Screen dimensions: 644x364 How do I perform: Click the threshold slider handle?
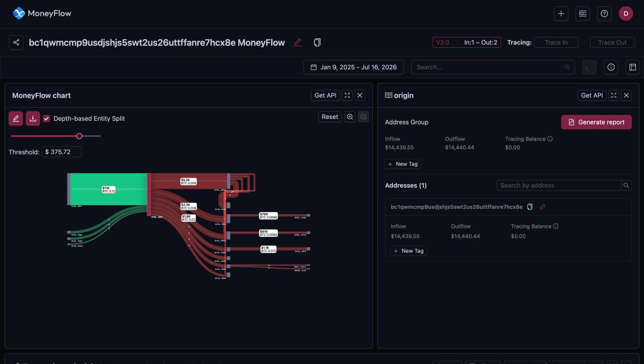coord(79,136)
